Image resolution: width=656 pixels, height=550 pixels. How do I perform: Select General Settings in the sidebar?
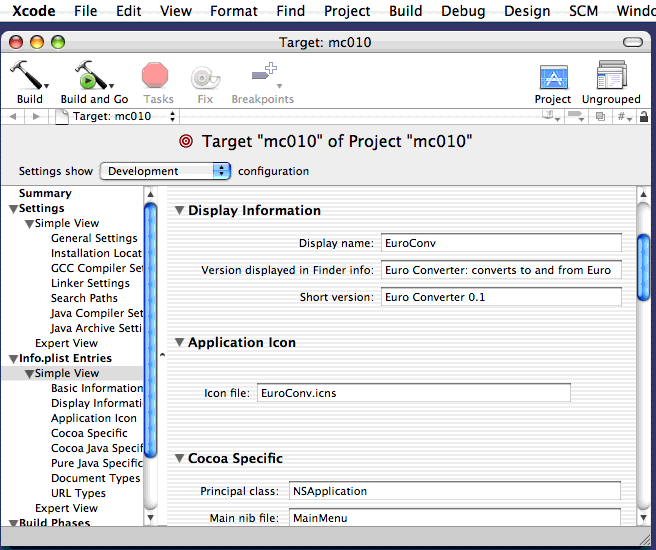[94, 238]
